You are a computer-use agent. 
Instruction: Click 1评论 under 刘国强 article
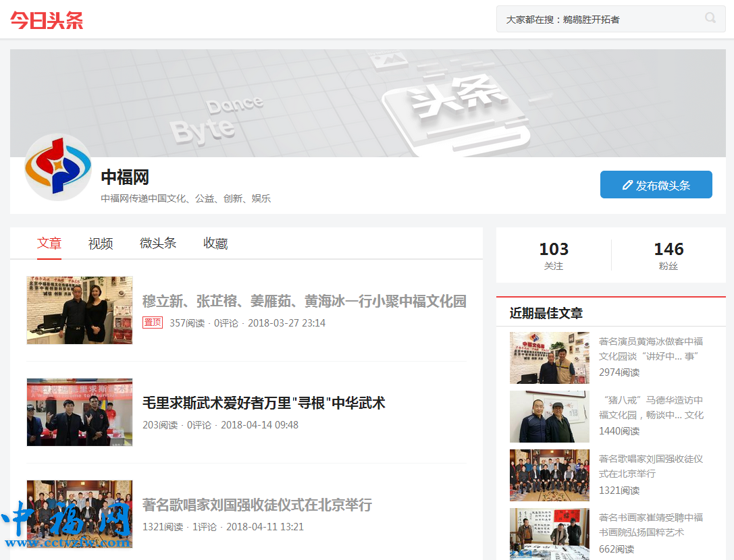[205, 527]
